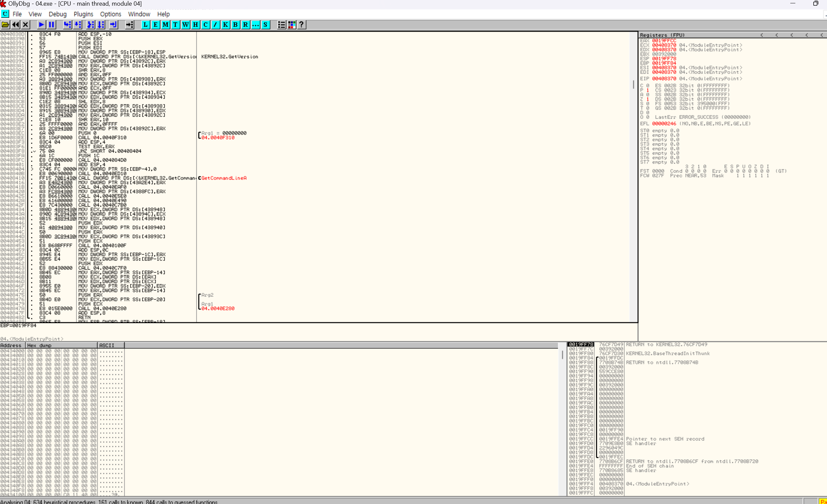Open the Options menu
The height and width of the screenshot is (504, 827).
point(110,14)
